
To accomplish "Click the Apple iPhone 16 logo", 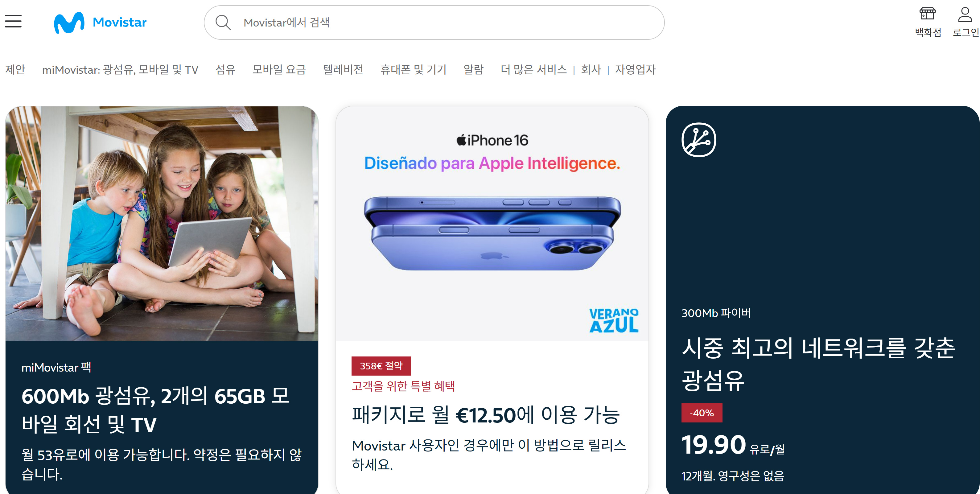I will click(x=492, y=140).
